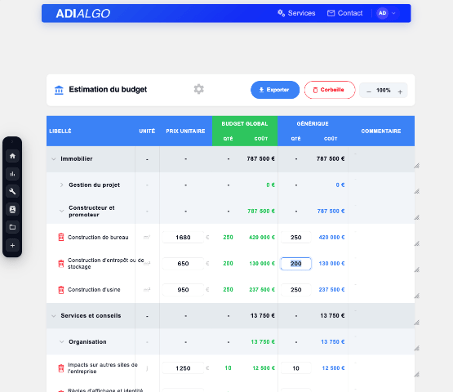Expand the sidebar with the top chevron
The width and height of the screenshot is (453, 392).
12,142
